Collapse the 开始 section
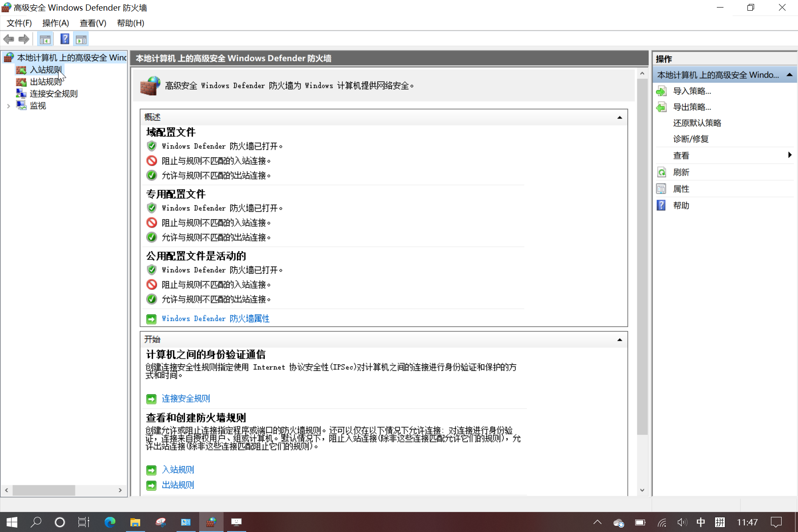The width and height of the screenshot is (798, 532). click(x=619, y=340)
